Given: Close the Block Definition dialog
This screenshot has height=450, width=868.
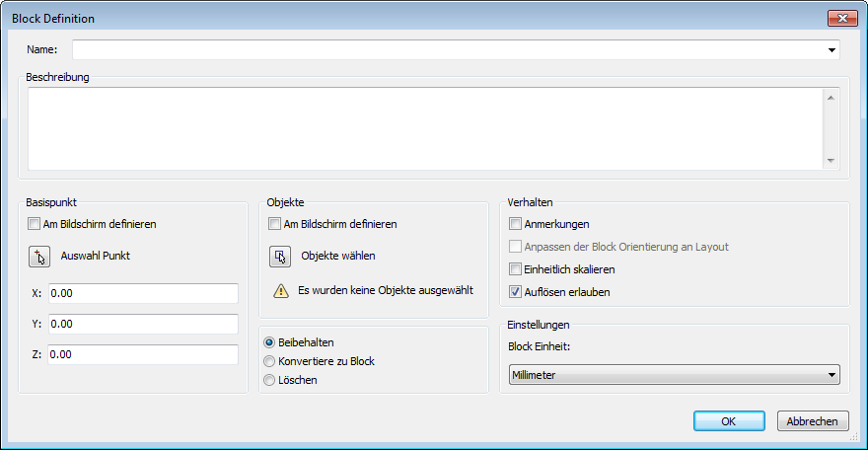Looking at the screenshot, I should pyautogui.click(x=840, y=19).
